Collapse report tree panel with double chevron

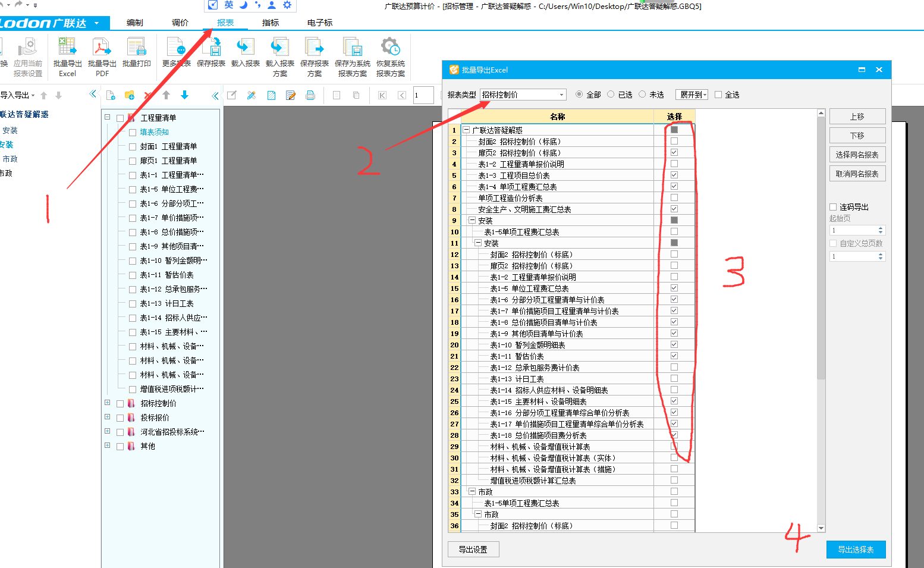coord(215,95)
